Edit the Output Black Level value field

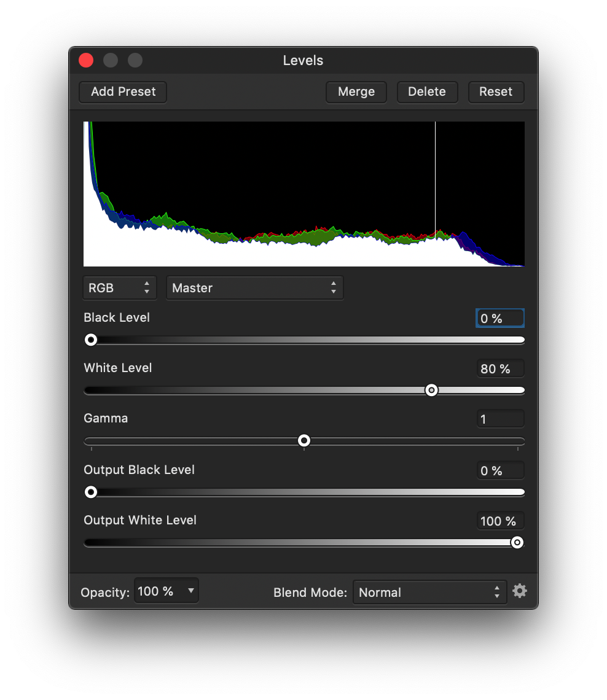(x=499, y=470)
